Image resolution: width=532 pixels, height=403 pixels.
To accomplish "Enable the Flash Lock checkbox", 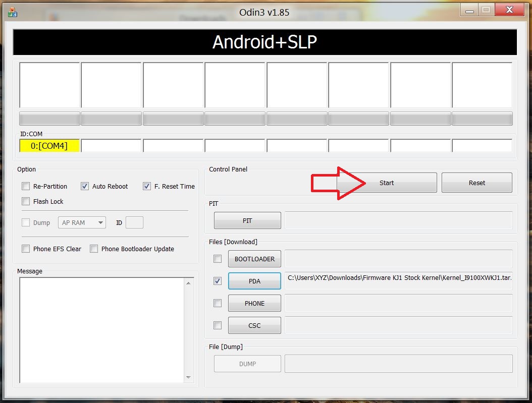I will click(x=26, y=201).
